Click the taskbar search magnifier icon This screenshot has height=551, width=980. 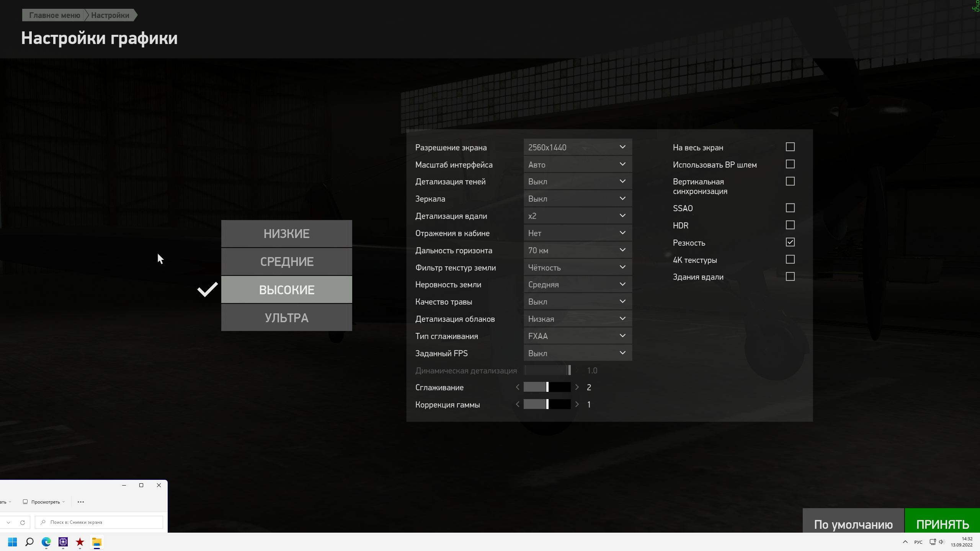point(29,542)
